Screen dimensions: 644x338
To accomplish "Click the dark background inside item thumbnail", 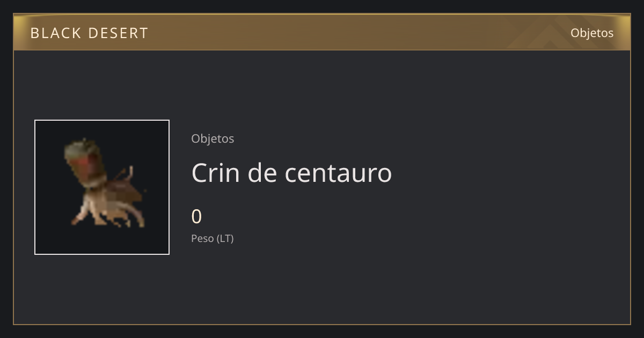I will [145, 139].
